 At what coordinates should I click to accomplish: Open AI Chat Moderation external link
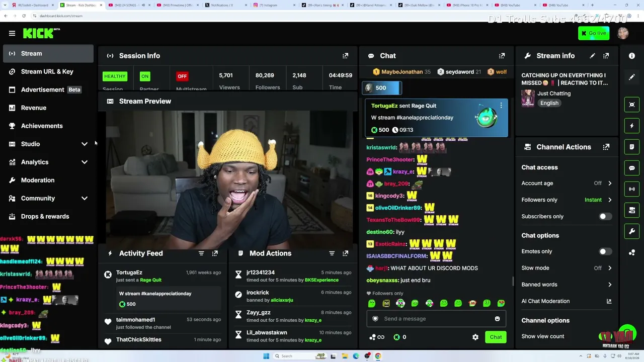[609, 301]
